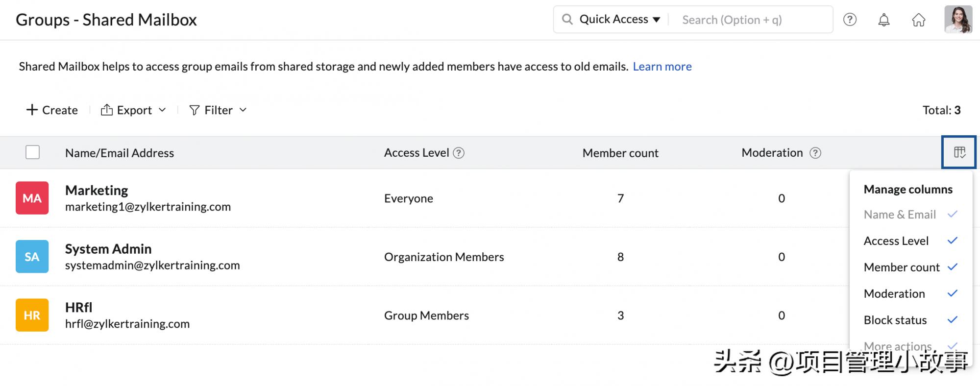Click the System Admin SA avatar
Screen dimensions: 980x386
pos(32,257)
